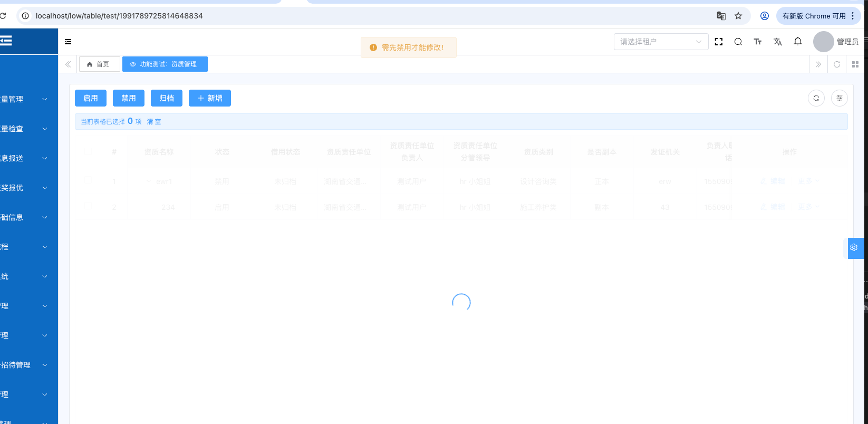This screenshot has width=868, height=424.
Task: Click the font size Tt icon
Action: 758,42
